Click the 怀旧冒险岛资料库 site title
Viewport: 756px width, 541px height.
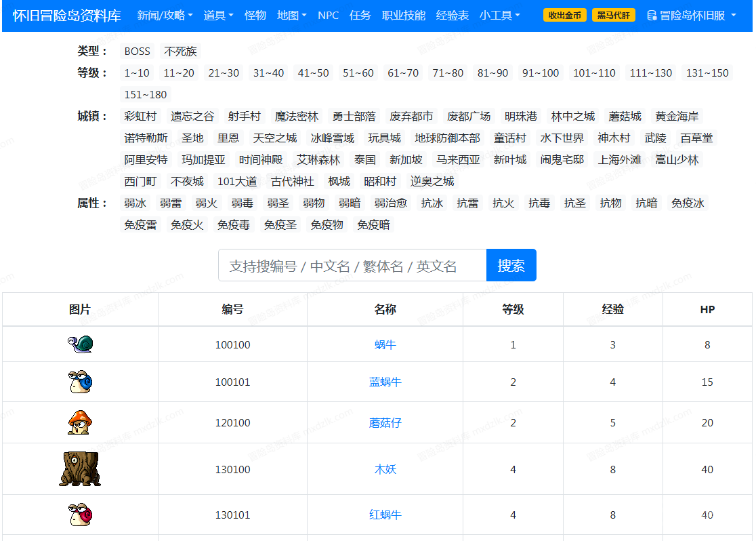[x=66, y=16]
